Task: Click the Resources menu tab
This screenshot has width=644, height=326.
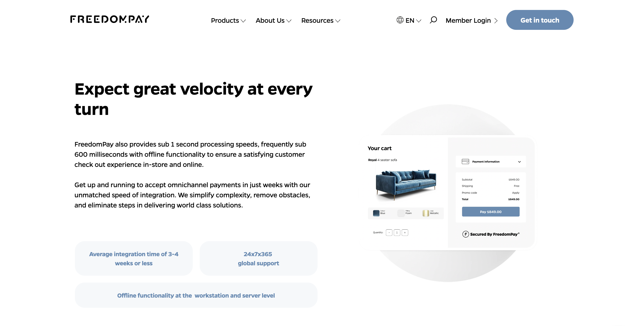Action: tap(320, 20)
